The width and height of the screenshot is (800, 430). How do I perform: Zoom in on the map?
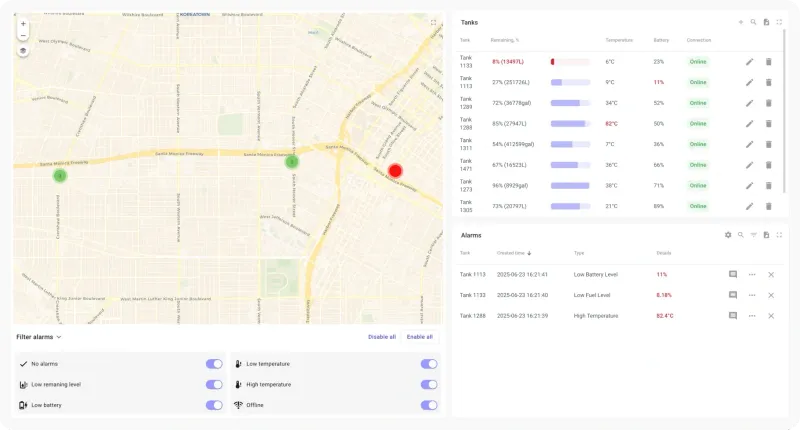23,23
